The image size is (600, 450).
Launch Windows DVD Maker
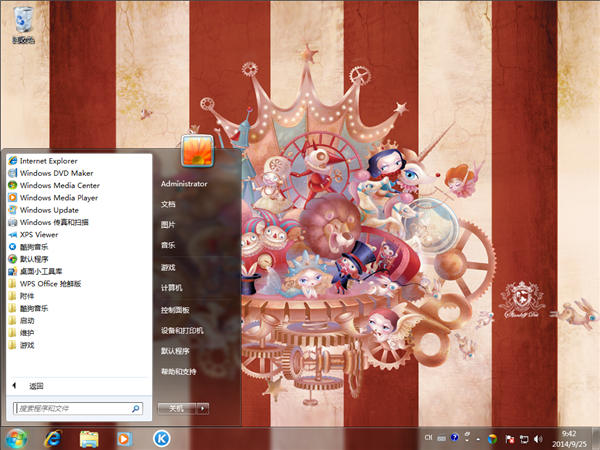[x=54, y=172]
